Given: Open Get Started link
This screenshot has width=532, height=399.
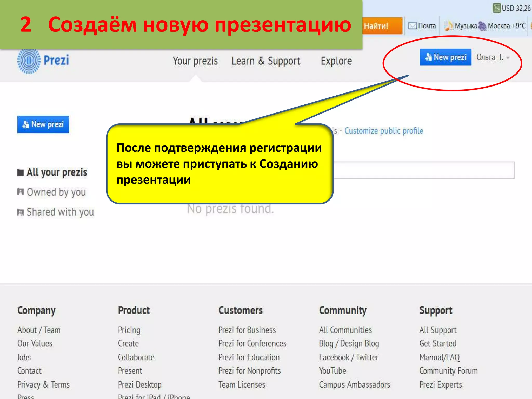Looking at the screenshot, I should click(x=438, y=343).
